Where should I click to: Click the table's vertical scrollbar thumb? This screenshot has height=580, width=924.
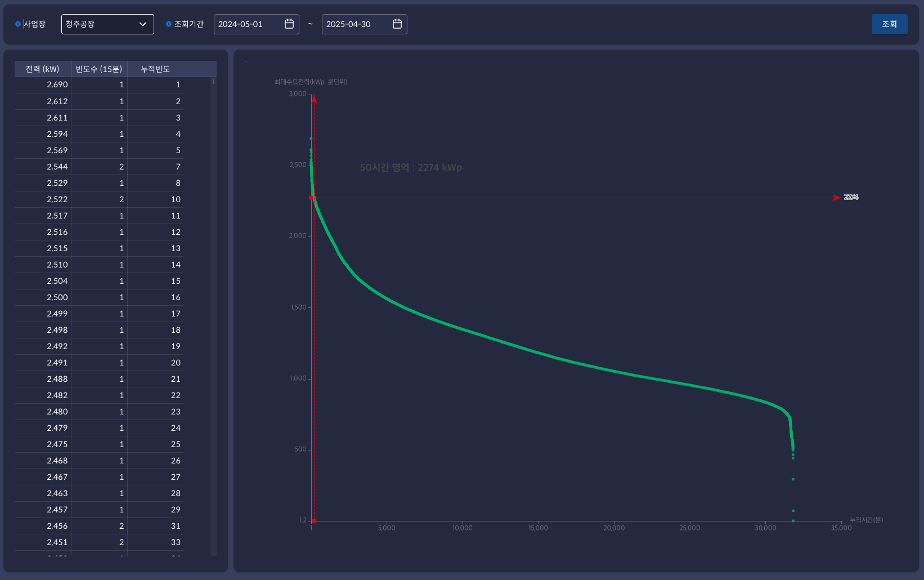tap(213, 82)
